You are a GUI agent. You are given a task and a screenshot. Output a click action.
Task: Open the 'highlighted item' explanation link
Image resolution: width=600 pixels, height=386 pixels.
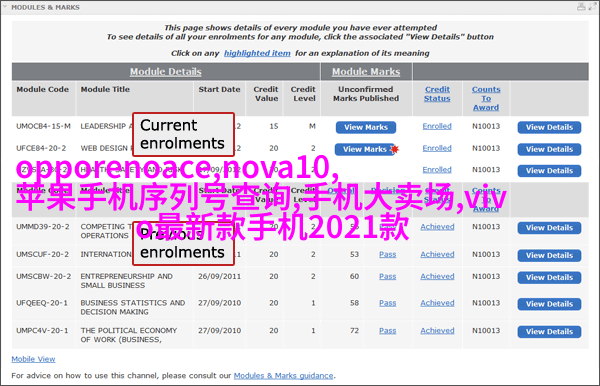[x=257, y=53]
